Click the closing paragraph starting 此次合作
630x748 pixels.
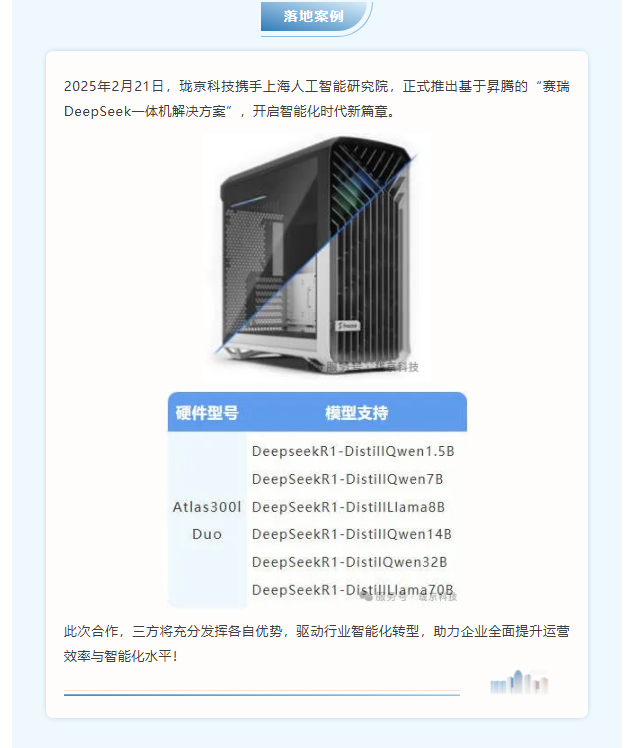pyautogui.click(x=317, y=644)
